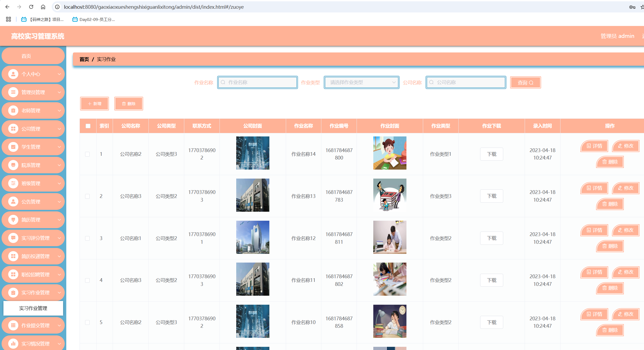Check the box for row 4 作业名称11
Image resolution: width=644 pixels, height=350 pixels.
tap(87, 280)
